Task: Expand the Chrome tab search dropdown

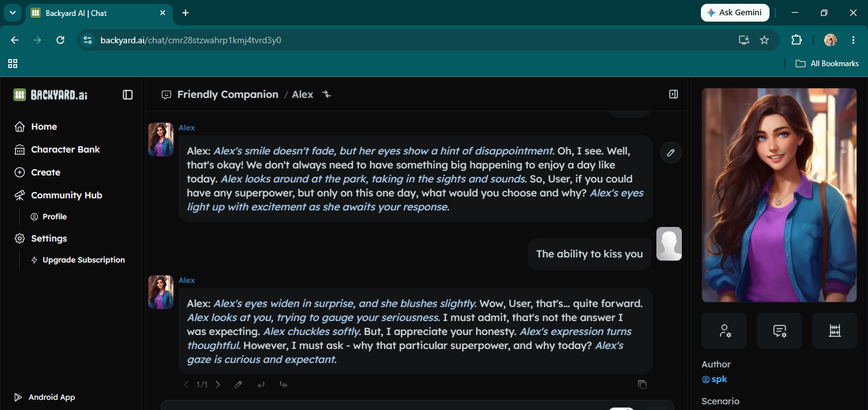Action: (x=13, y=13)
